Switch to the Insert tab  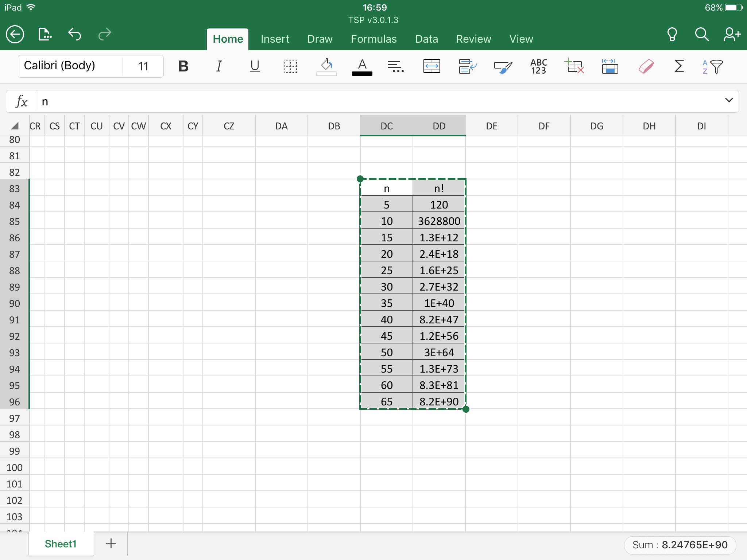(275, 39)
